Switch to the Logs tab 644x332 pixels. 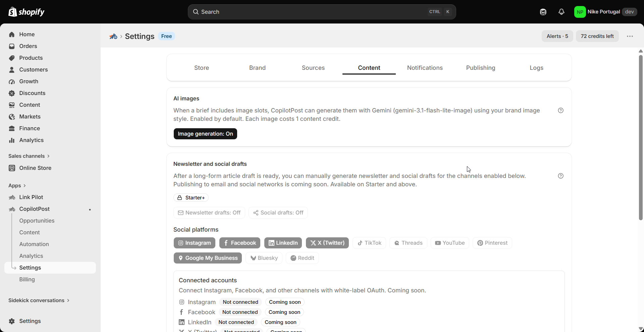[537, 68]
